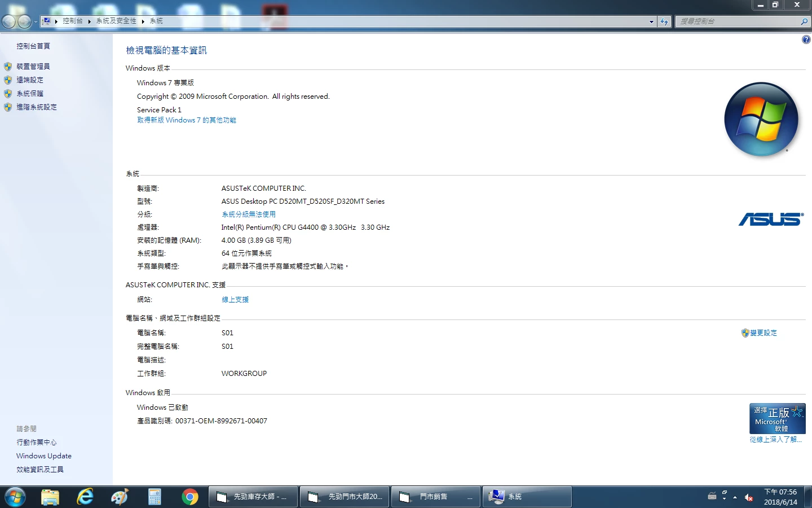Open the clock showing 下午 07:56
Screen dimensions: 812x508
780,497
